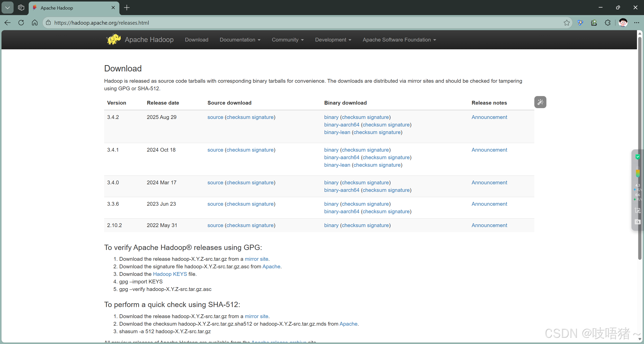
Task: Open browser settings three-dot menu
Action: [637, 23]
